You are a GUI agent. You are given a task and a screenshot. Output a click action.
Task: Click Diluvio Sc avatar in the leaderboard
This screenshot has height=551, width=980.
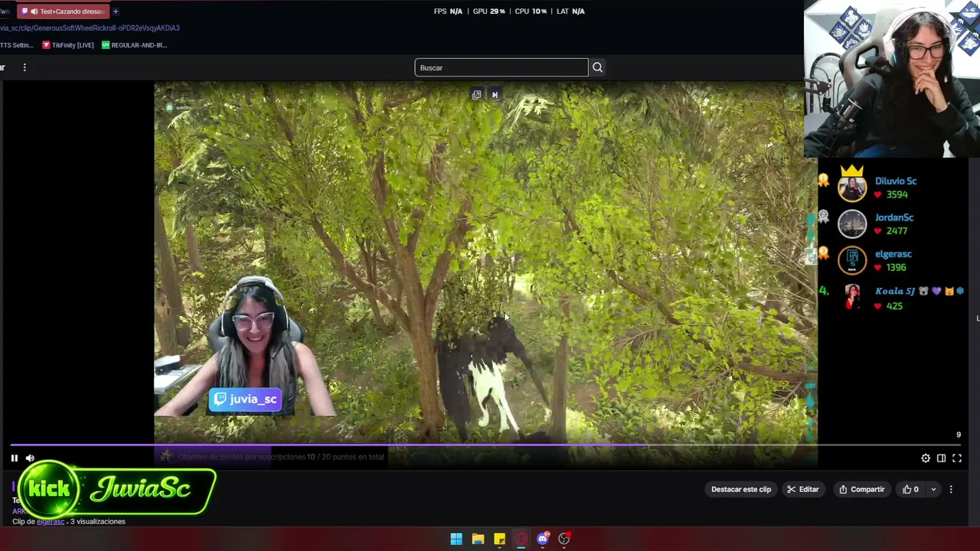(852, 187)
